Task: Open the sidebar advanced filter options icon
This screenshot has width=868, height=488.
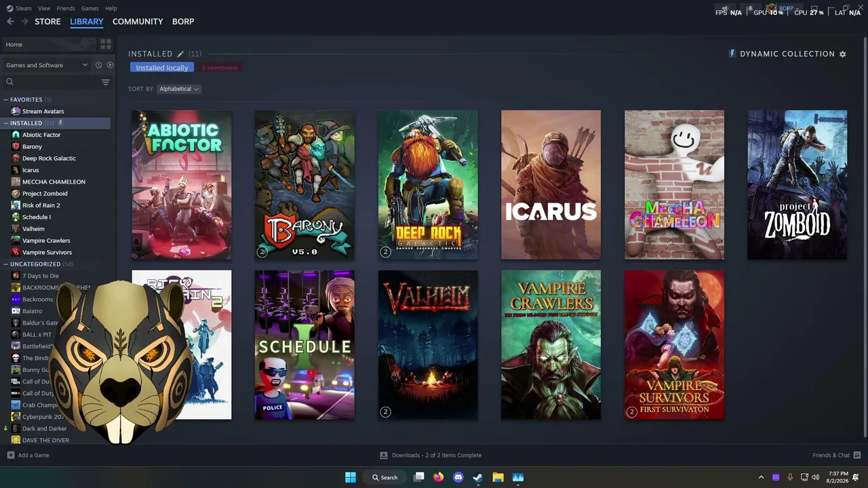Action: tap(105, 82)
